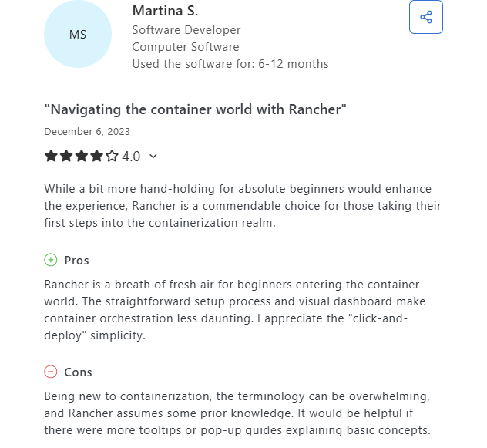Click the green Pros plus icon

tap(51, 260)
